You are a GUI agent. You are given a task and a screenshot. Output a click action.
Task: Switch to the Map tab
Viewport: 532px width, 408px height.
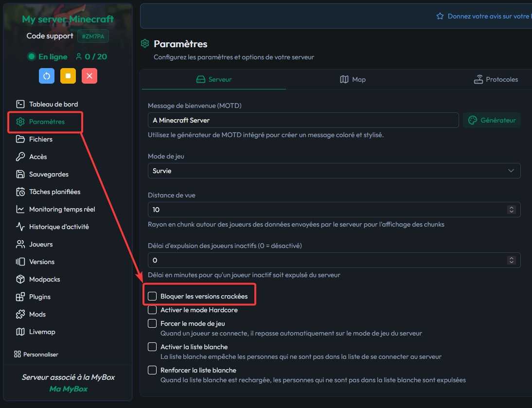353,79
